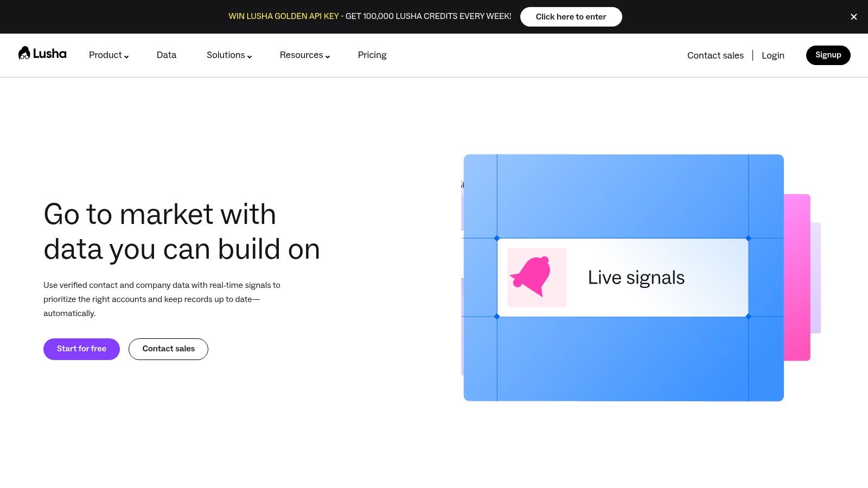Click the Lusha wordmark text
Screen dimensions: 868x488
50,54
